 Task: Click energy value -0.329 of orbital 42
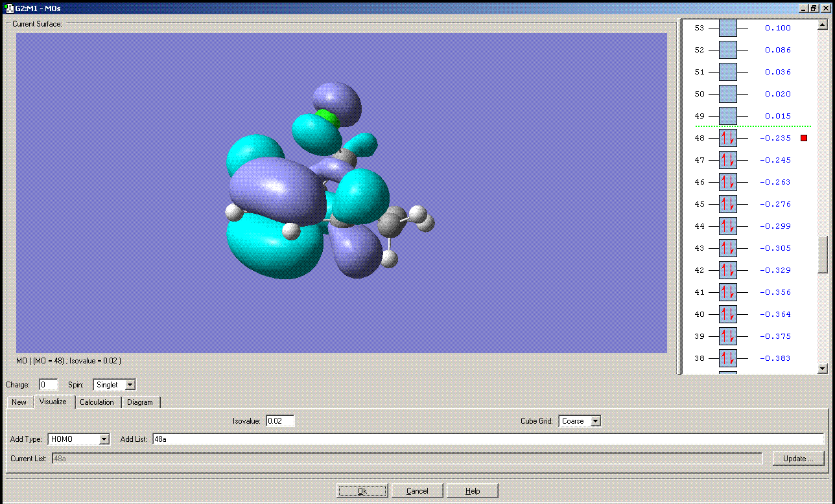tap(775, 270)
